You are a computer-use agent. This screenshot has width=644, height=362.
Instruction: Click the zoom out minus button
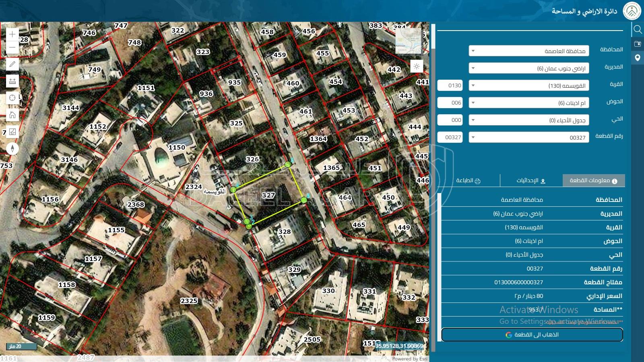(x=12, y=47)
